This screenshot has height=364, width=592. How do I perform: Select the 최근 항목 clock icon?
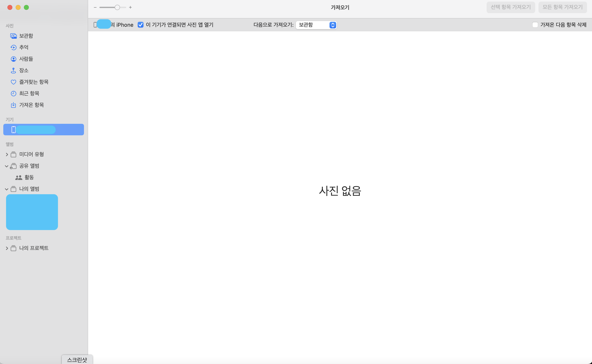pos(14,93)
